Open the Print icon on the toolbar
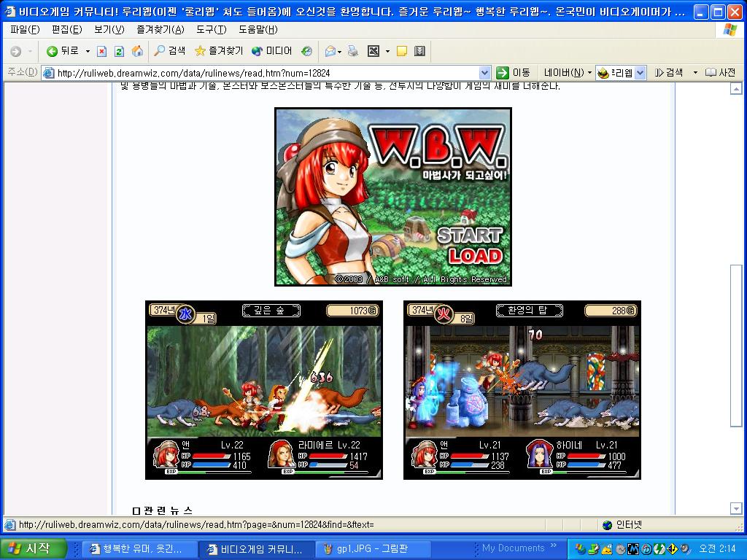This screenshot has height=560, width=747. [352, 52]
